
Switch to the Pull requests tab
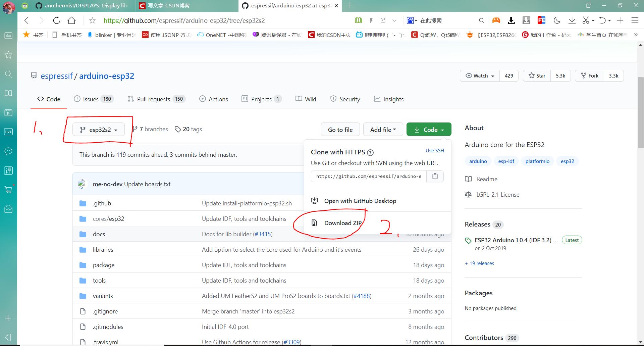(157, 99)
